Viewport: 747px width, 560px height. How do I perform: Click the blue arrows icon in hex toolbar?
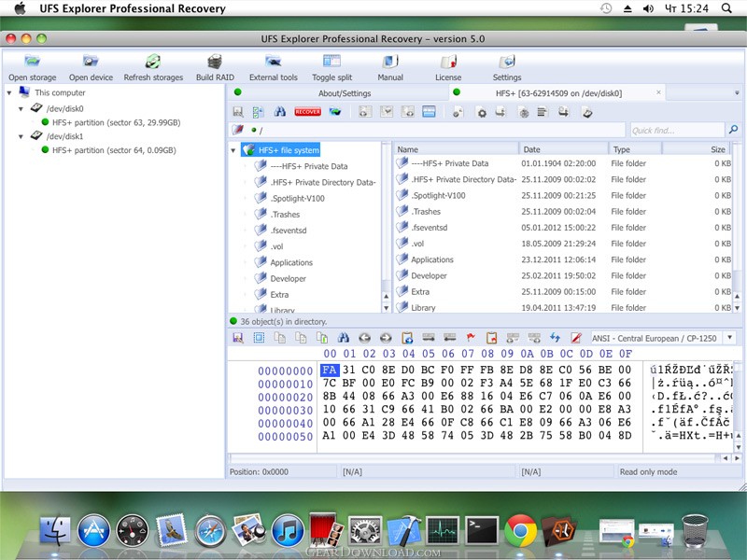pyautogui.click(x=555, y=338)
